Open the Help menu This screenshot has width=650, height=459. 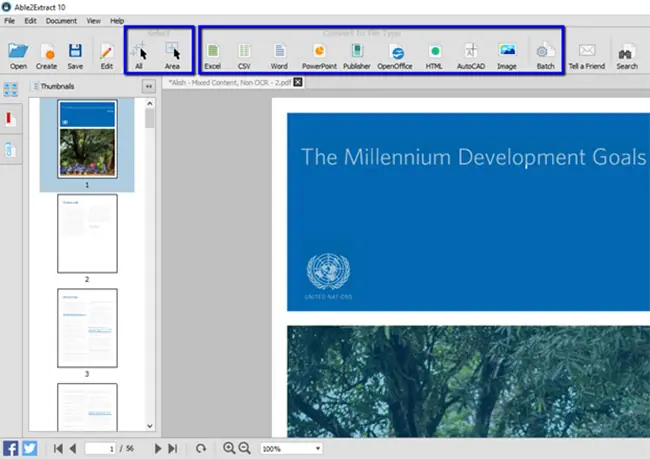coord(117,21)
